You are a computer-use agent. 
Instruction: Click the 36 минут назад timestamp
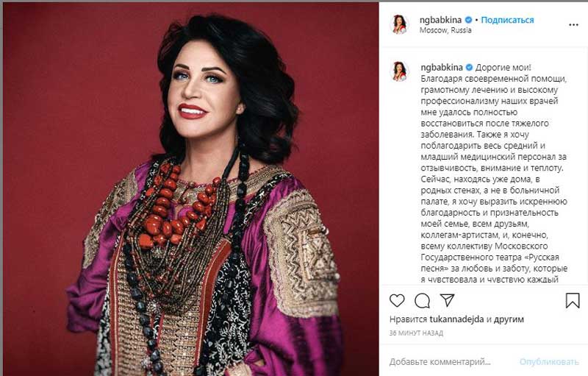(416, 333)
